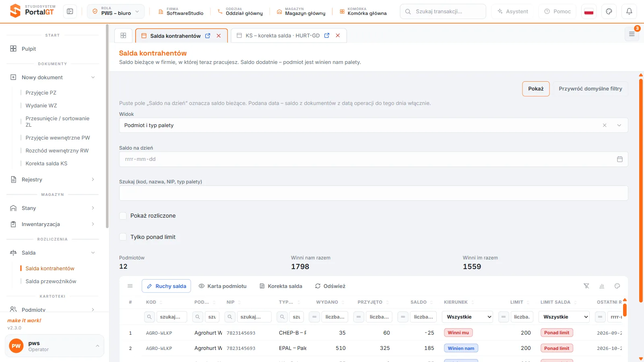Click the Polish flag language icon
This screenshot has height=362, width=644.
[x=589, y=11]
